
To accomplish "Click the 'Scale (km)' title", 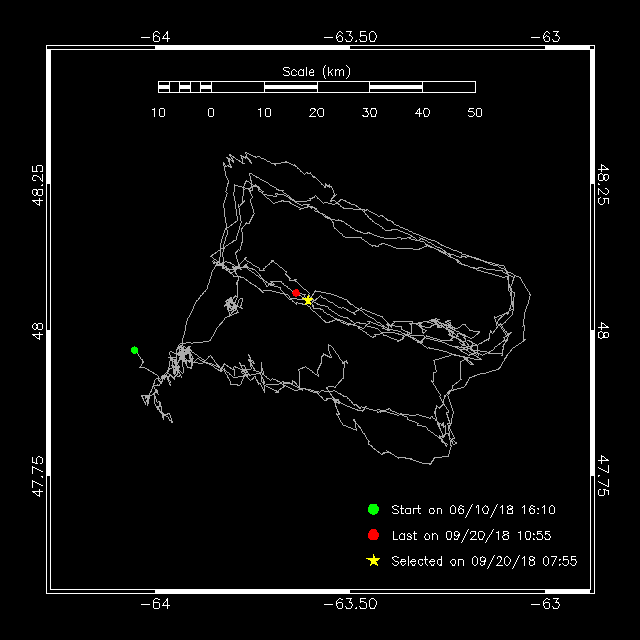I will click(x=317, y=72).
